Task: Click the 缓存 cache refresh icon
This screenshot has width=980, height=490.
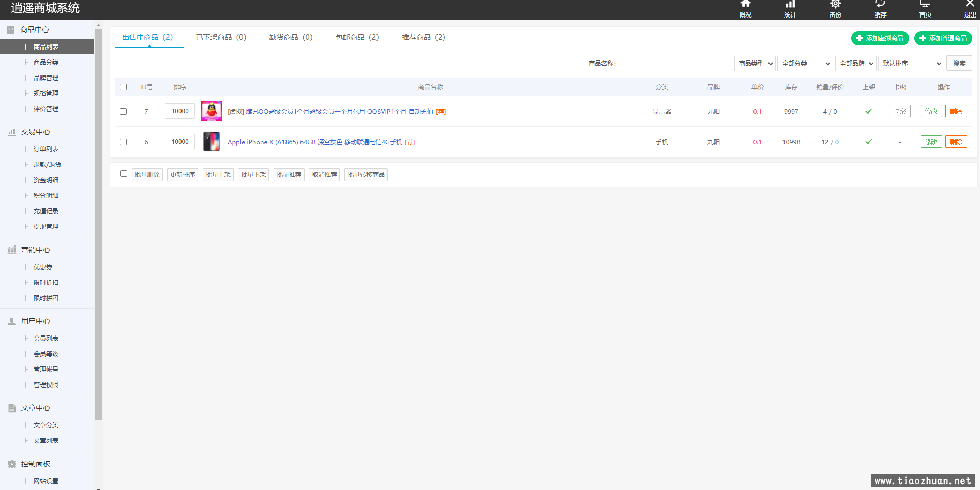Action: (x=880, y=4)
